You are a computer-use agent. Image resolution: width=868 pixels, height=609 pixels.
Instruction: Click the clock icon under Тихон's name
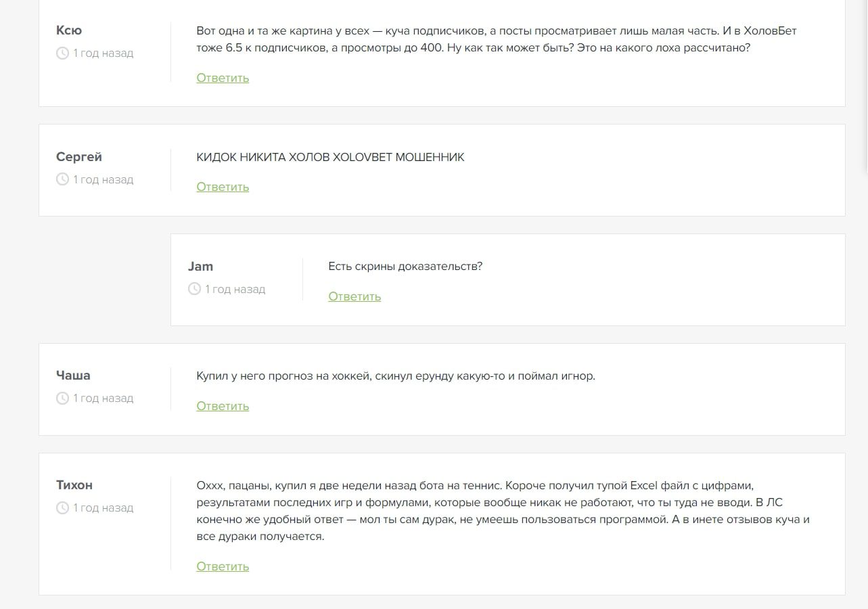coord(62,507)
